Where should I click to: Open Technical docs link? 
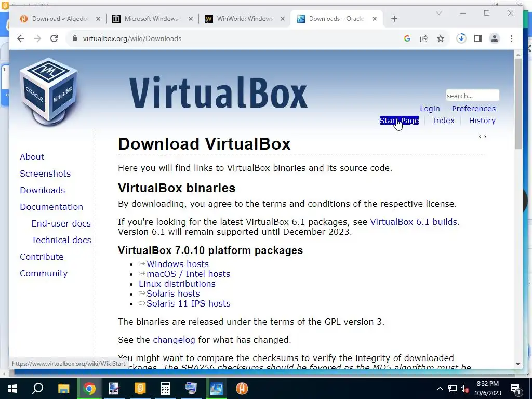pyautogui.click(x=61, y=240)
